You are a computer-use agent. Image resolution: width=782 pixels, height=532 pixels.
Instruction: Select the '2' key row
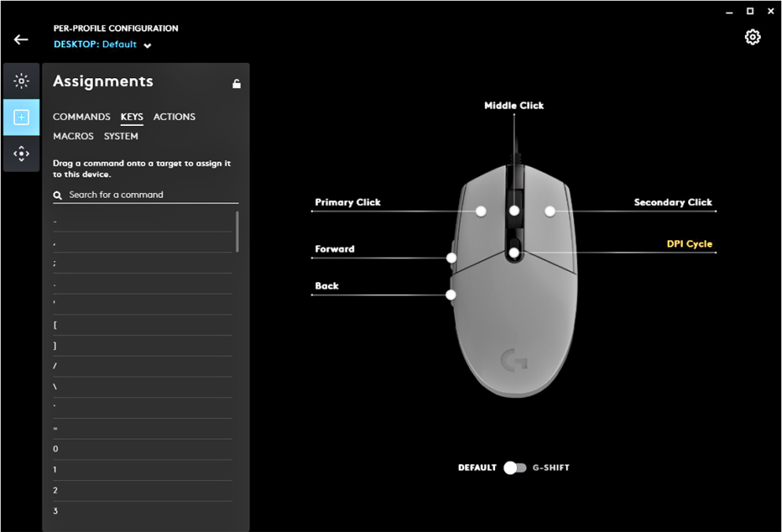pos(143,491)
